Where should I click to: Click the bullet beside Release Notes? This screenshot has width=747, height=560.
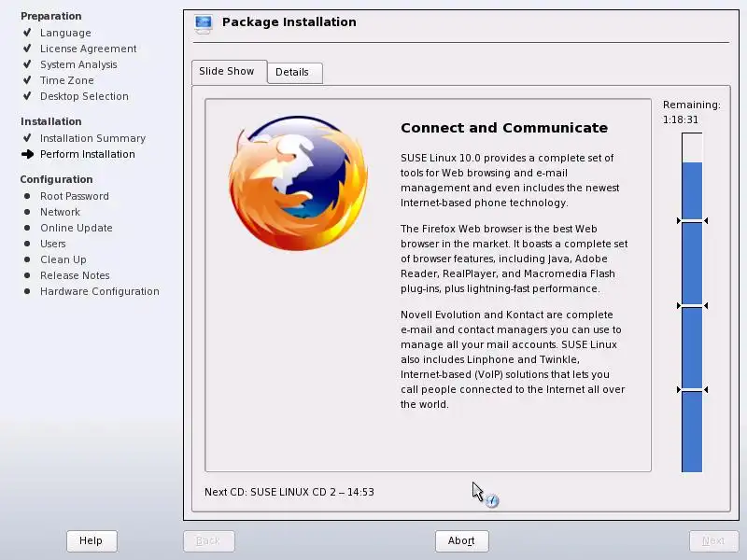pos(27,275)
